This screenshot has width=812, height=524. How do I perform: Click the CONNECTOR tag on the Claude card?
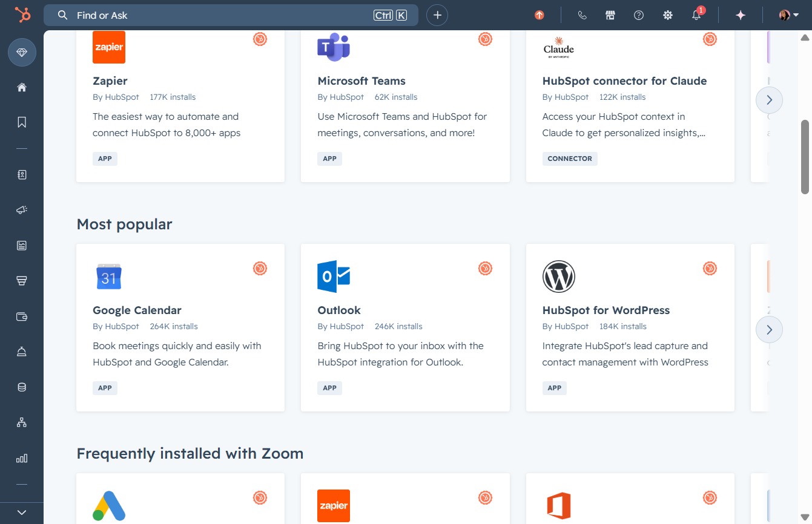570,159
